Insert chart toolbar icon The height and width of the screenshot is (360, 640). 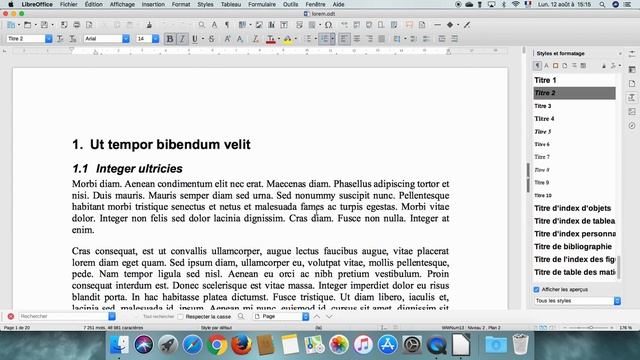tap(271, 25)
